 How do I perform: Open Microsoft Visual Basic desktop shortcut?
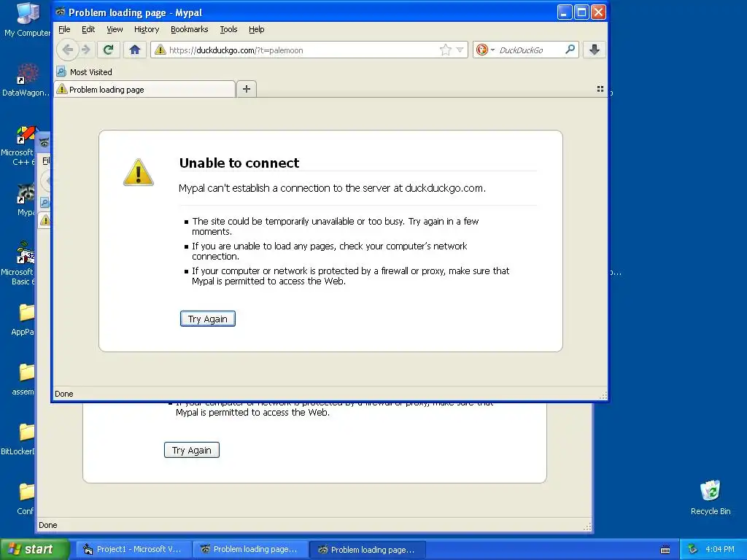coord(19,263)
